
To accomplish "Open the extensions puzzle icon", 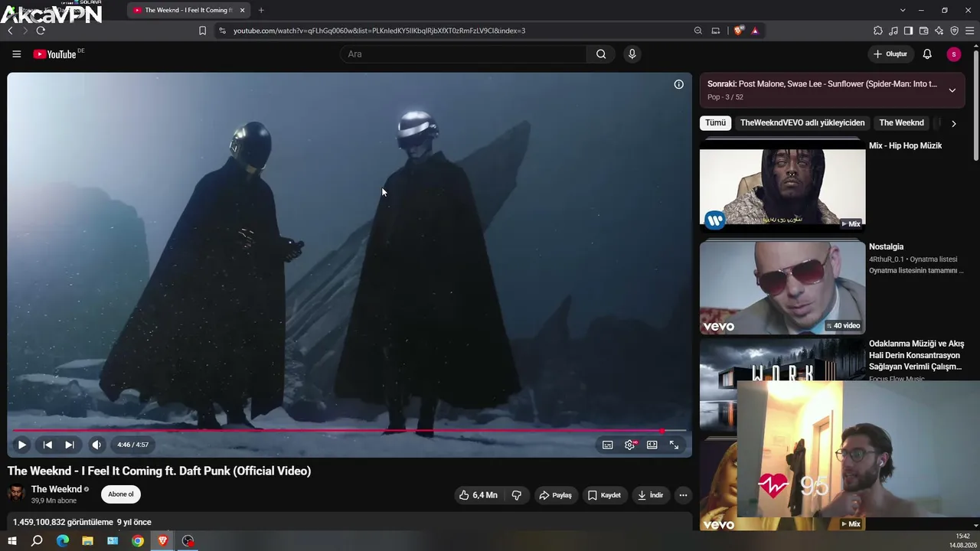I will click(878, 31).
